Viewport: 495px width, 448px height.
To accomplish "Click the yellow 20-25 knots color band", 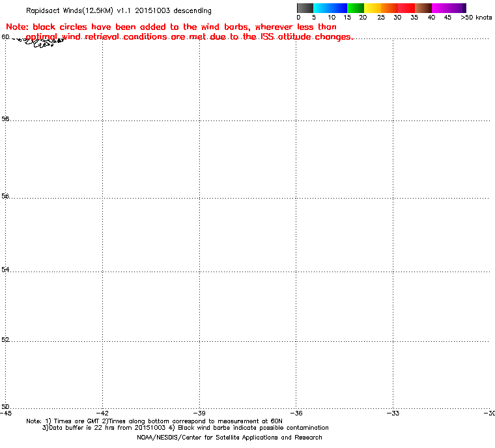I will click(x=373, y=8).
